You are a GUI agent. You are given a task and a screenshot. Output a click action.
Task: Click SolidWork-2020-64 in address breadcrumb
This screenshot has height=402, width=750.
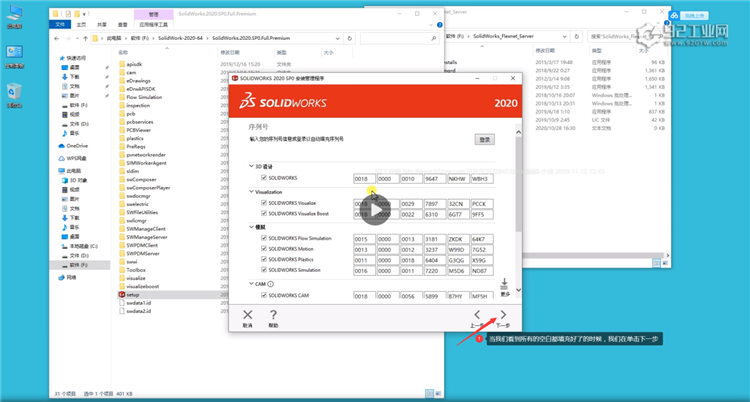click(181, 38)
